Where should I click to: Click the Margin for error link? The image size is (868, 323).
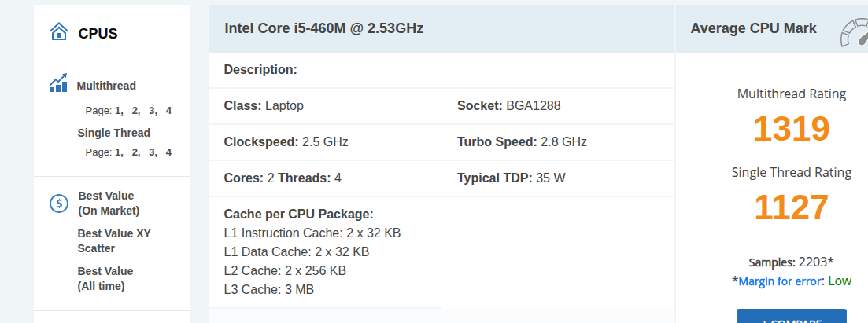(x=781, y=281)
